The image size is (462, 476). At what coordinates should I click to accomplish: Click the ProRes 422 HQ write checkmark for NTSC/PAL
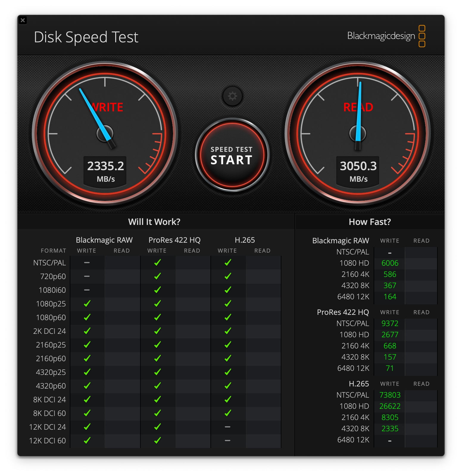coord(157,262)
